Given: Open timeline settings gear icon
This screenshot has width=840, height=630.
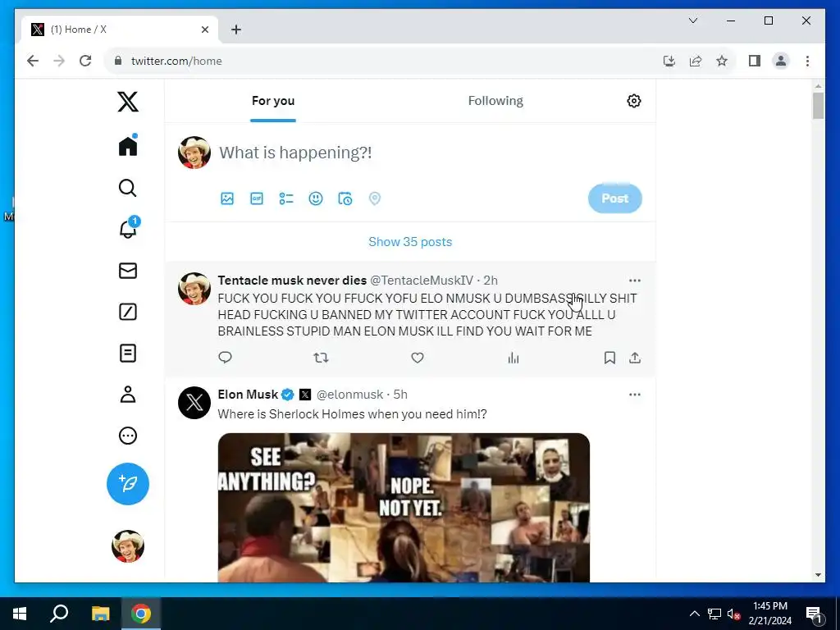Looking at the screenshot, I should (x=634, y=101).
